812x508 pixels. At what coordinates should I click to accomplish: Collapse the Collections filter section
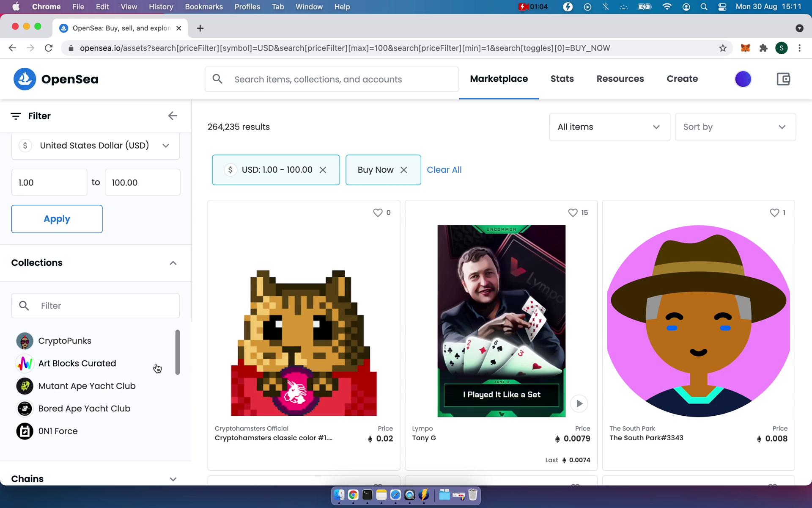(173, 262)
